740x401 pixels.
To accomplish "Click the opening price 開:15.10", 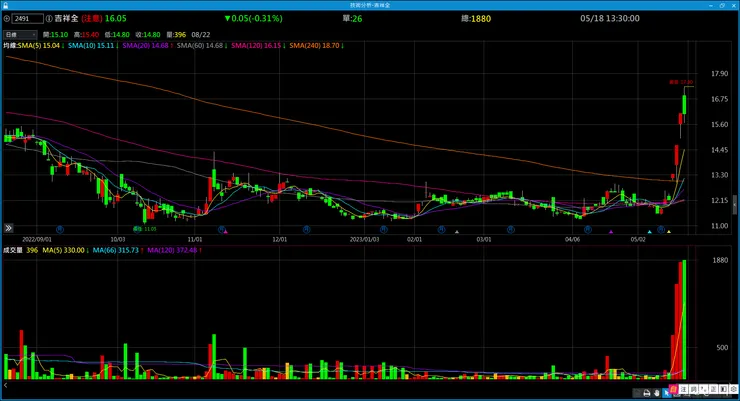I will click(55, 35).
